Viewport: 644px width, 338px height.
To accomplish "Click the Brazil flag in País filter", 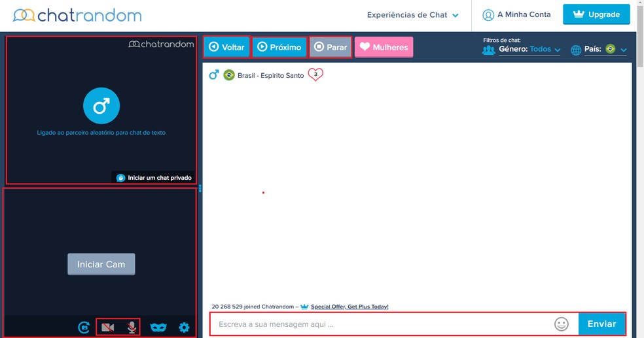I will (x=611, y=49).
